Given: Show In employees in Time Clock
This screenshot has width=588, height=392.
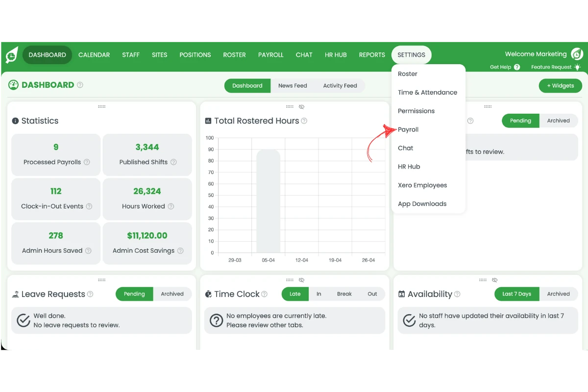Looking at the screenshot, I should pyautogui.click(x=318, y=294).
